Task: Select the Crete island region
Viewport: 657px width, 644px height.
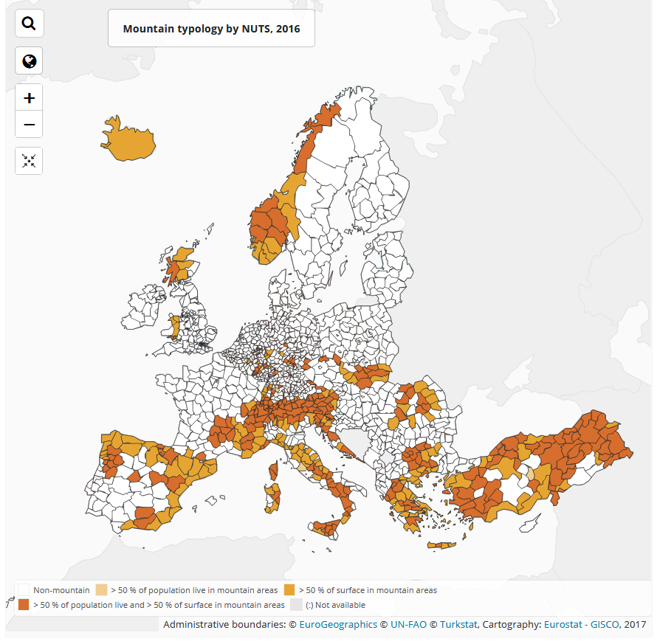Action: click(441, 545)
